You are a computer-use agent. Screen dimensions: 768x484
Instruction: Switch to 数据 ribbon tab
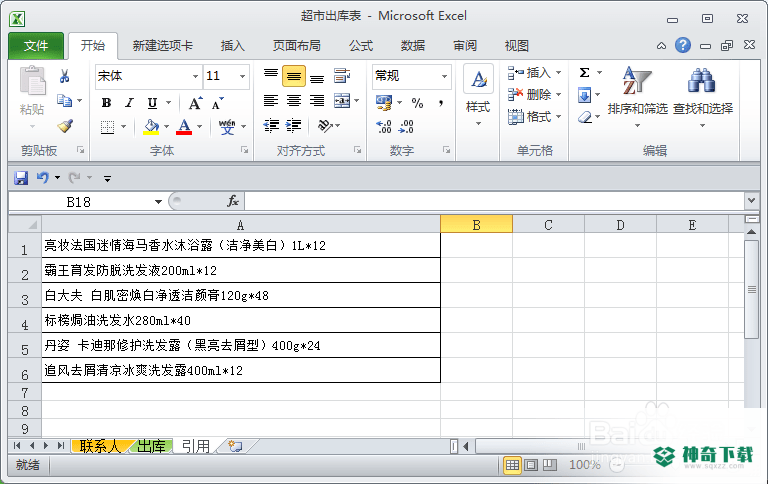(413, 46)
